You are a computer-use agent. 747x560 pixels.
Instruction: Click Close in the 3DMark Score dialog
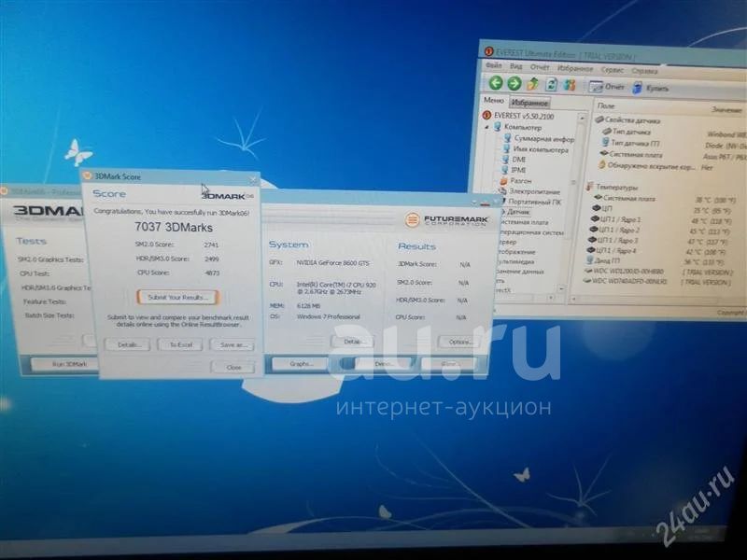pyautogui.click(x=233, y=367)
